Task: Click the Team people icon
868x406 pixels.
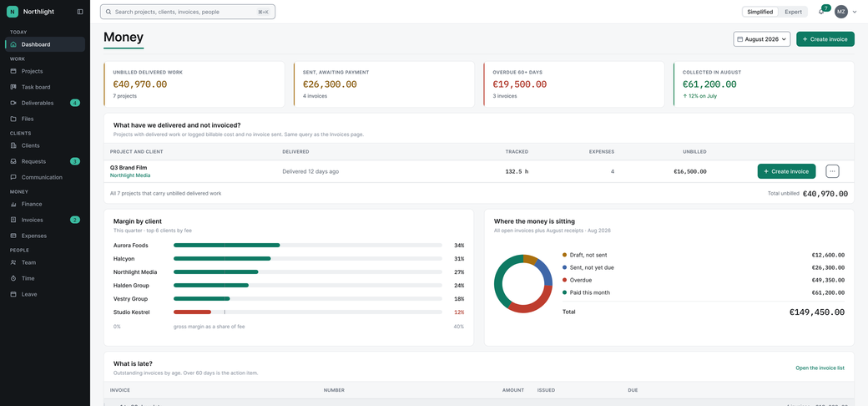Action: click(13, 262)
